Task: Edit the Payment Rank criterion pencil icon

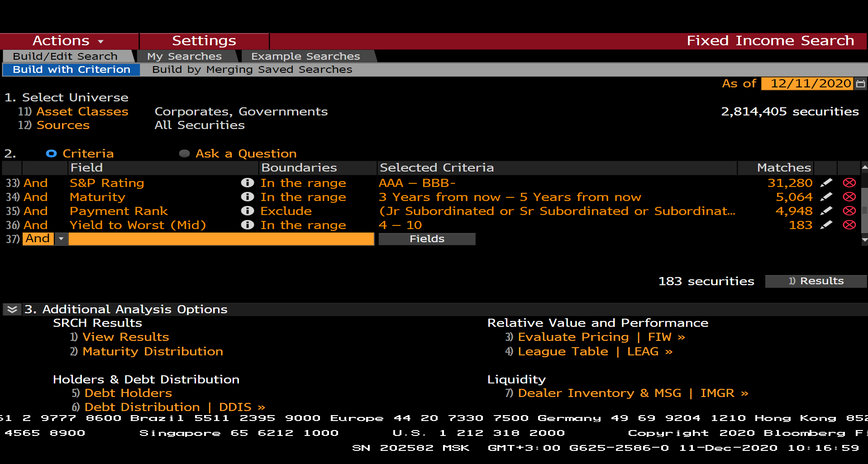Action: (826, 211)
